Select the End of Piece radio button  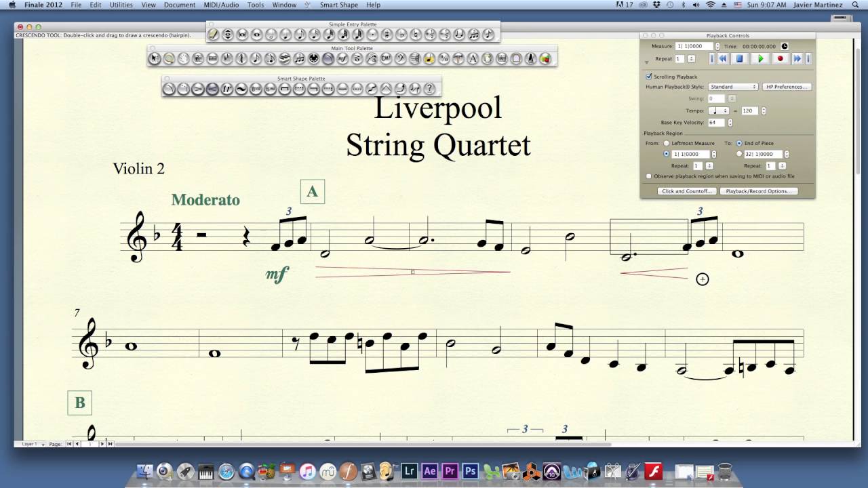tap(739, 143)
